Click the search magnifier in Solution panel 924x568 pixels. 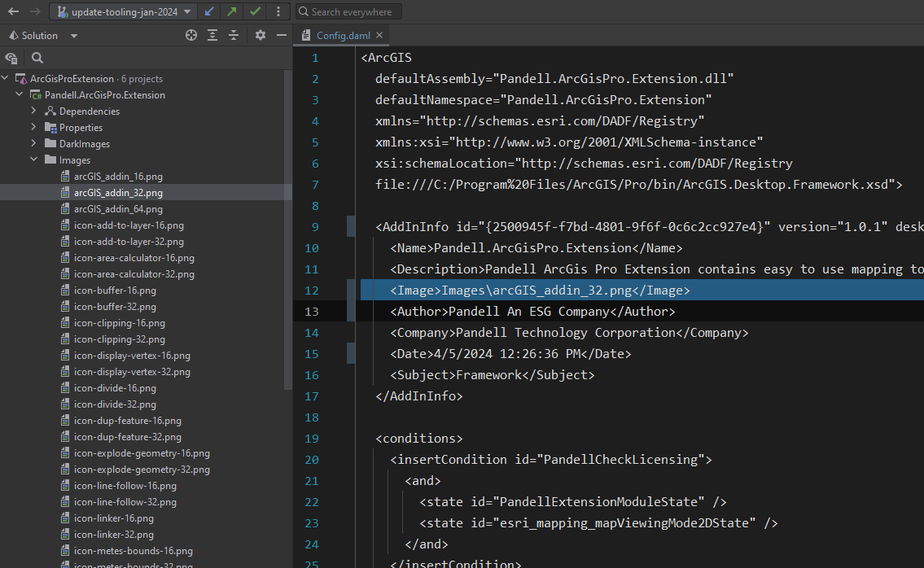(x=37, y=58)
